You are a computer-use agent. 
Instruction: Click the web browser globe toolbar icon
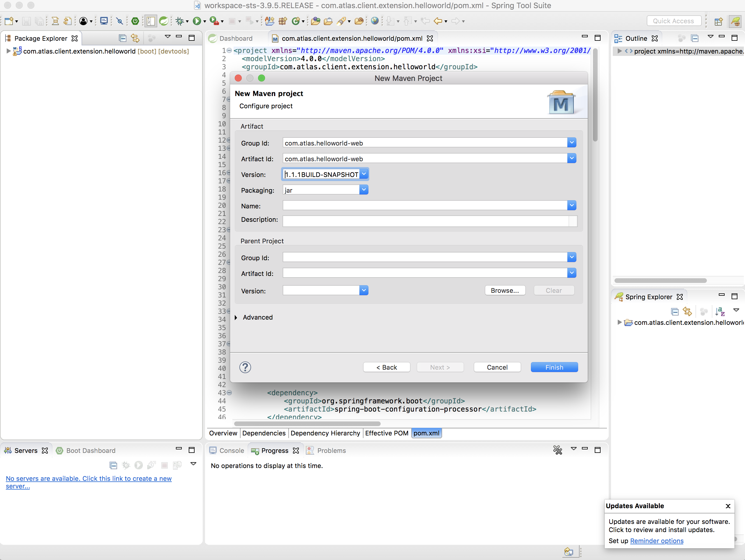[375, 21]
